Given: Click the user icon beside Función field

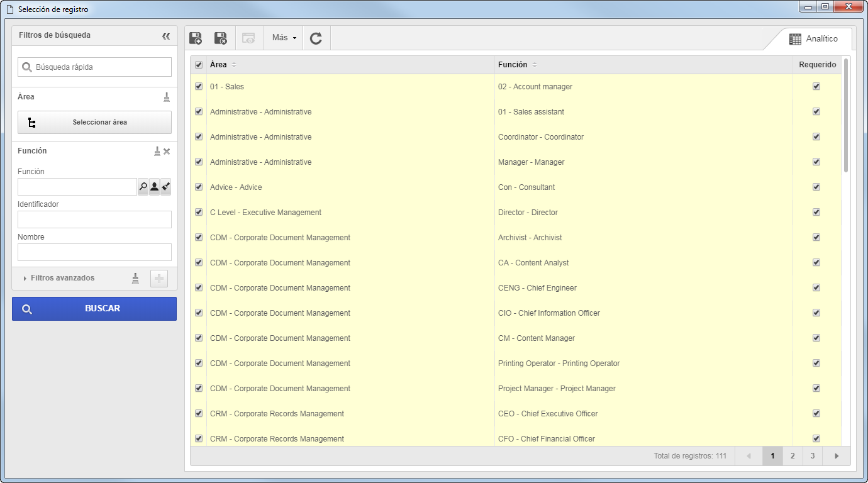Looking at the screenshot, I should pos(154,187).
